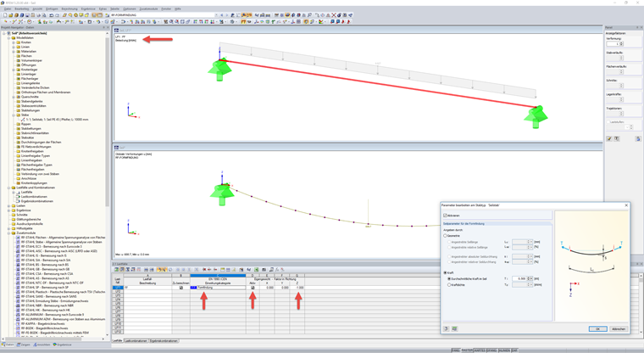Toggle Zu berechnen checkbox for LF1

(x=181, y=288)
